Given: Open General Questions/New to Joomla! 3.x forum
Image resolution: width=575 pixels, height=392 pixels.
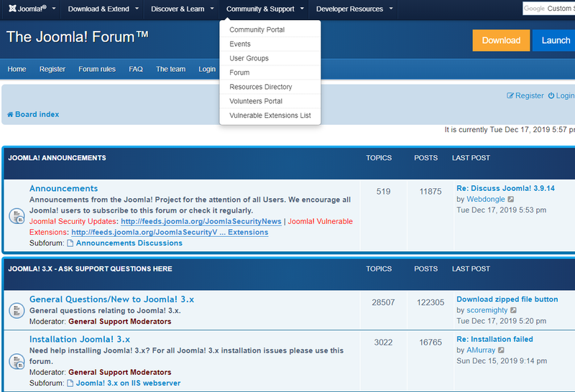Looking at the screenshot, I should coord(111,299).
